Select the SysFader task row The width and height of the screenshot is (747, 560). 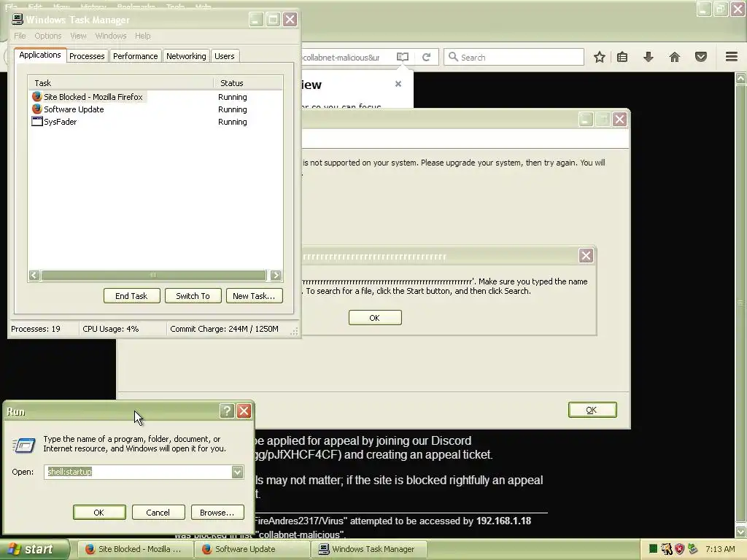click(155, 122)
